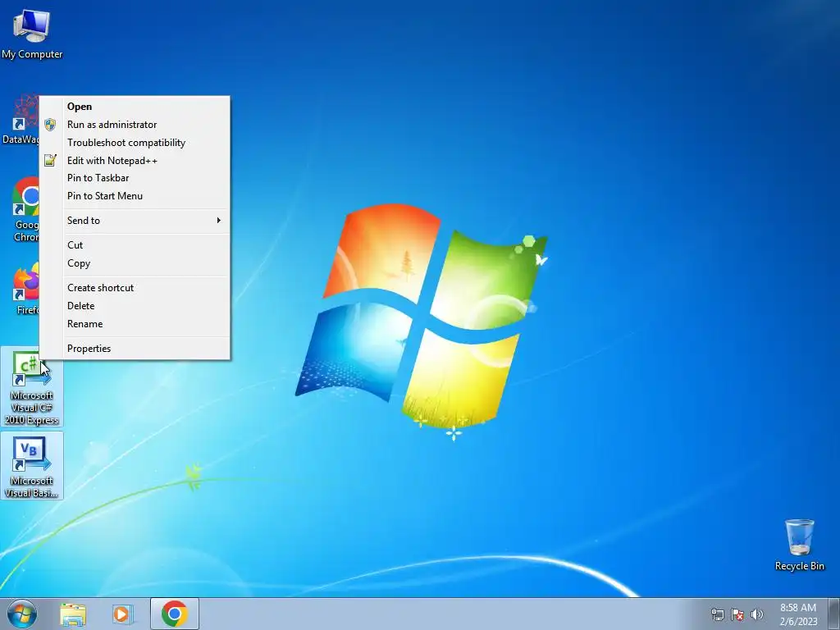The height and width of the screenshot is (630, 840).
Task: Launch Windows Media Player from taskbar
Action: coord(122,614)
